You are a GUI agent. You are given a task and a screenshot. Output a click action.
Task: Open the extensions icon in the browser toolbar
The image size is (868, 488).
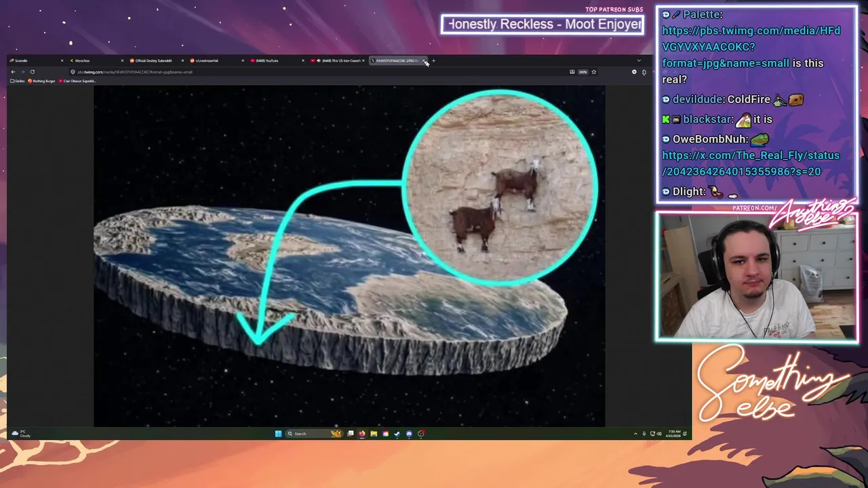click(x=644, y=72)
